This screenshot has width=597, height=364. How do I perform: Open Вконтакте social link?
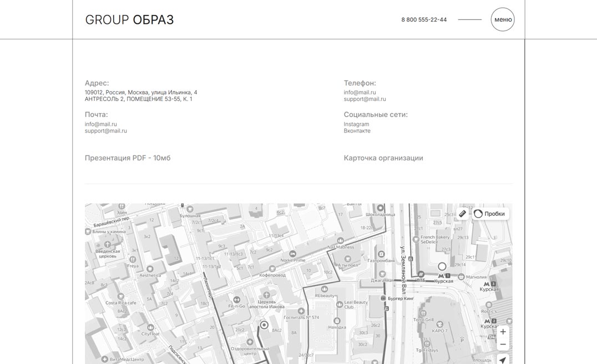click(357, 131)
